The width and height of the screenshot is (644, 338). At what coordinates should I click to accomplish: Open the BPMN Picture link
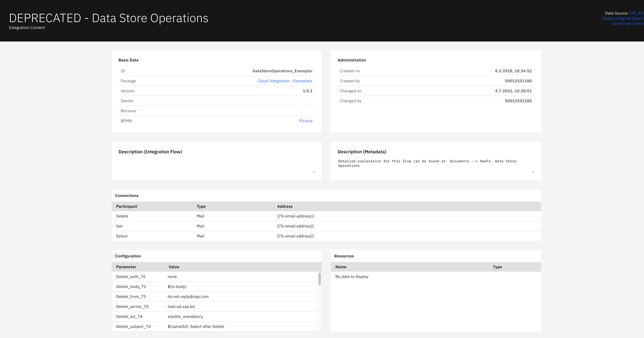point(306,121)
